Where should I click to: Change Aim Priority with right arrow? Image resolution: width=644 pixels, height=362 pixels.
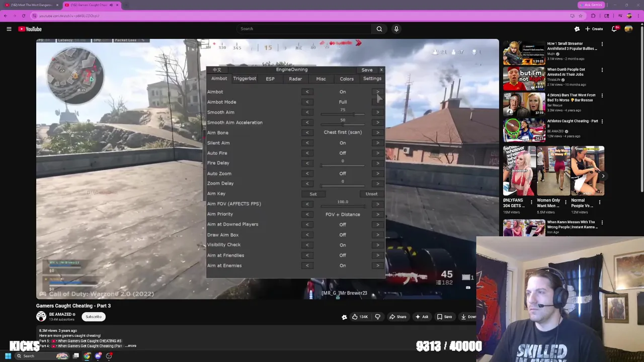(378, 214)
